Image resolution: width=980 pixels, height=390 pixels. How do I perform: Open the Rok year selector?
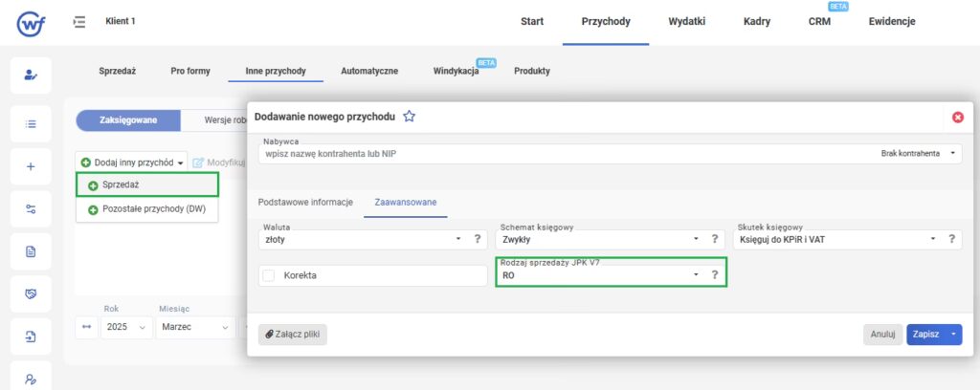click(126, 327)
